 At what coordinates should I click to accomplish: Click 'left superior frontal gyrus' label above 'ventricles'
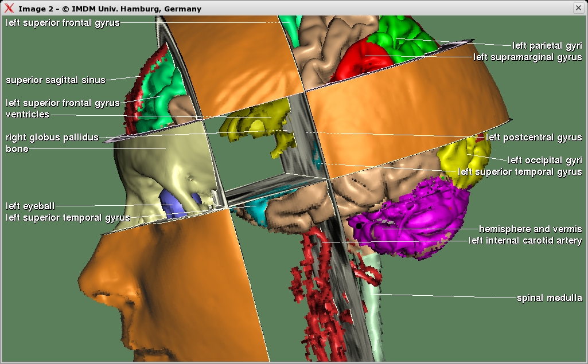[x=63, y=103]
